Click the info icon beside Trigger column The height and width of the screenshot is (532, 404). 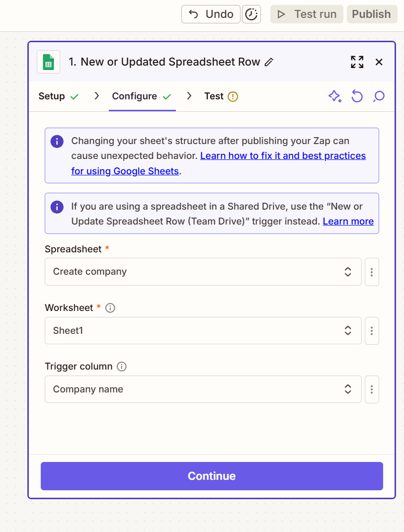[x=121, y=367]
